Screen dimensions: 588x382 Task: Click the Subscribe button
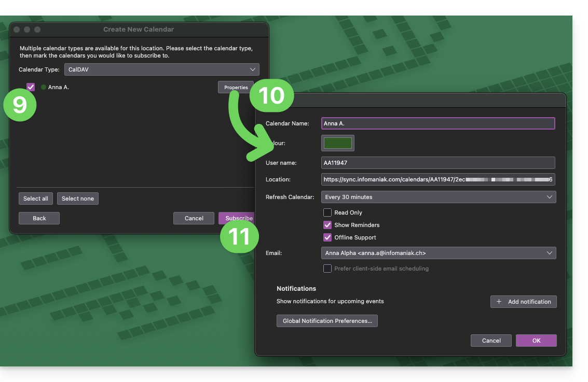tap(238, 218)
